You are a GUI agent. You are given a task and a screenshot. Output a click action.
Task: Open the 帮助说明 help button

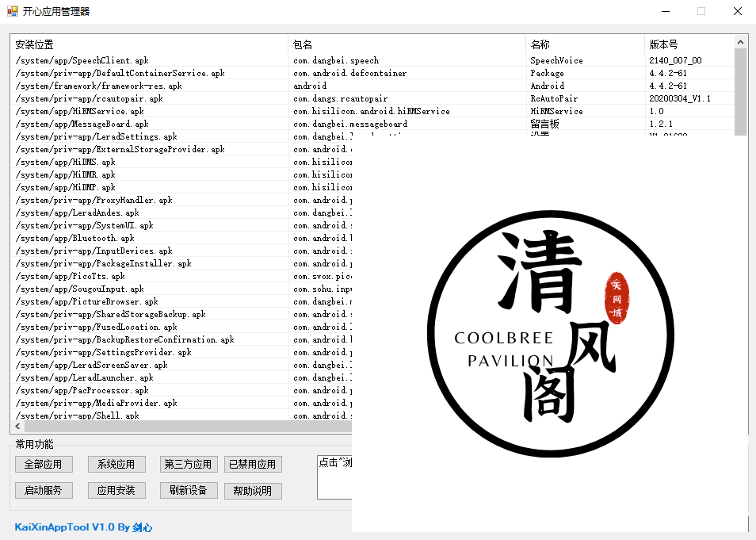tap(253, 491)
